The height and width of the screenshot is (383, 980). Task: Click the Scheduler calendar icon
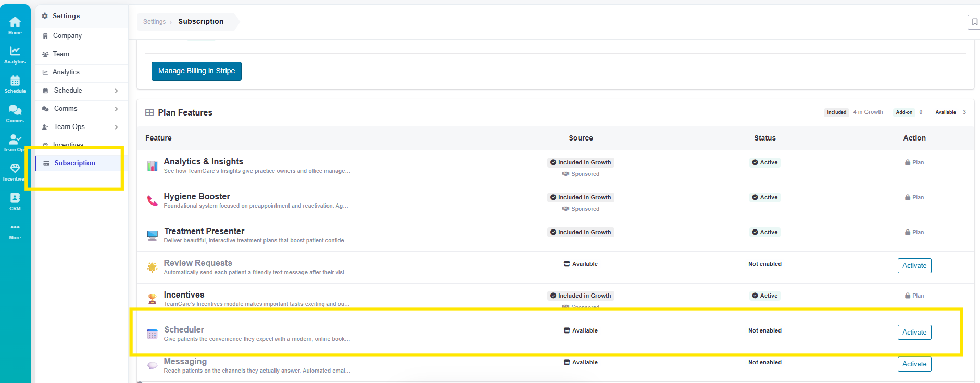[152, 334]
